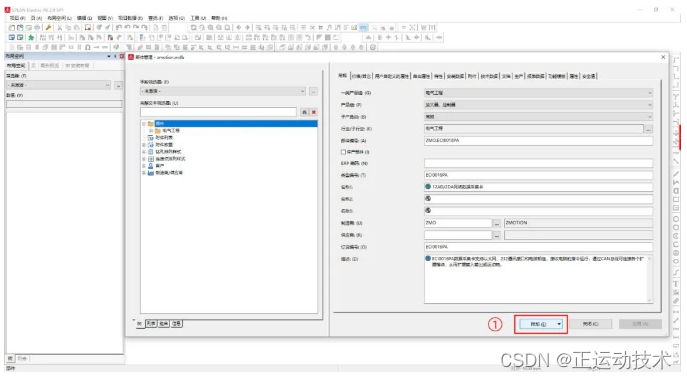Switch to the 用户自定义的属性 tab
Viewport: 687px width, 379px height.
[x=391, y=76]
